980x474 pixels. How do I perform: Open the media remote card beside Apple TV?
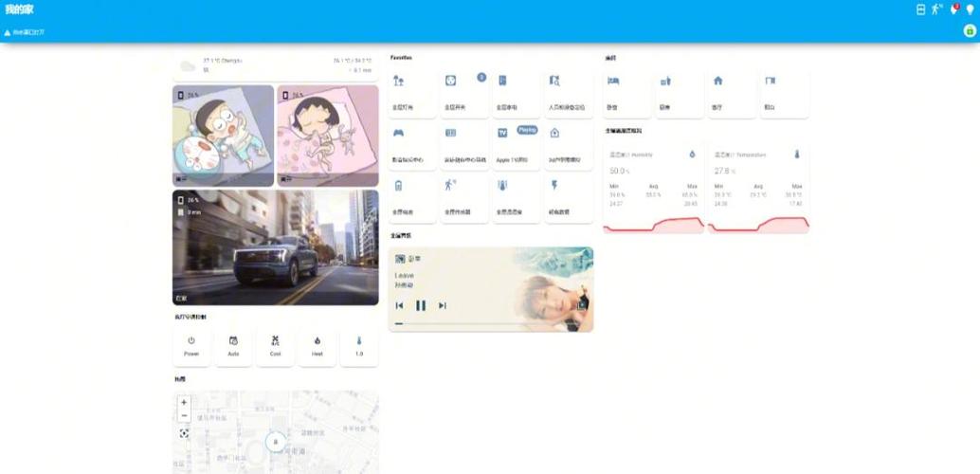pyautogui.click(x=465, y=146)
